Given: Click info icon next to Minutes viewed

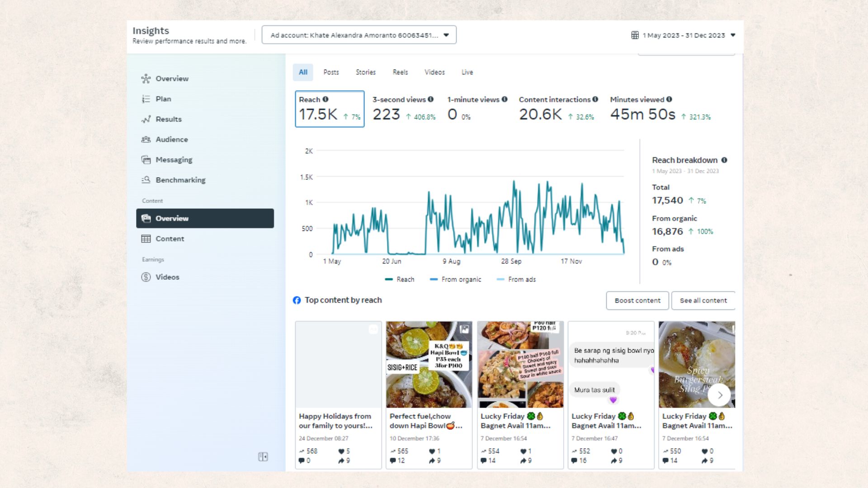Looking at the screenshot, I should point(669,99).
